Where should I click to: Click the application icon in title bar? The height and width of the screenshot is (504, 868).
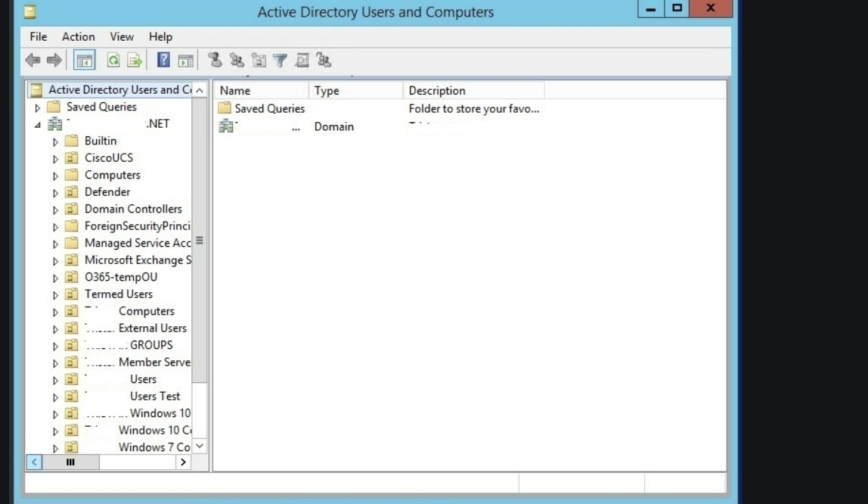tap(30, 11)
